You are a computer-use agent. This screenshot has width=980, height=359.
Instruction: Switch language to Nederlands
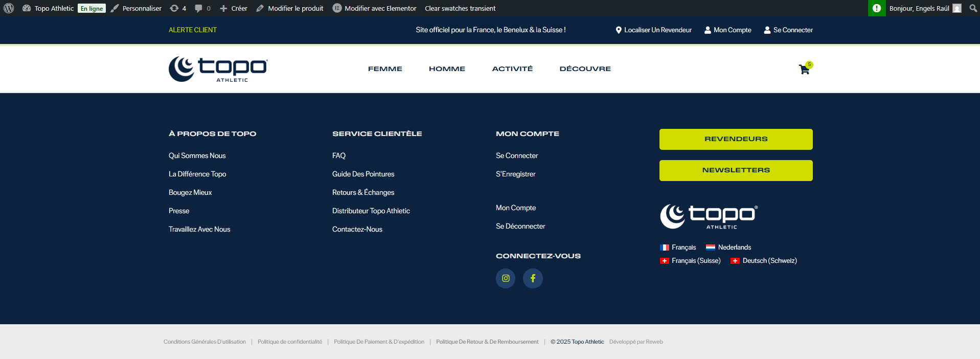click(x=728, y=247)
